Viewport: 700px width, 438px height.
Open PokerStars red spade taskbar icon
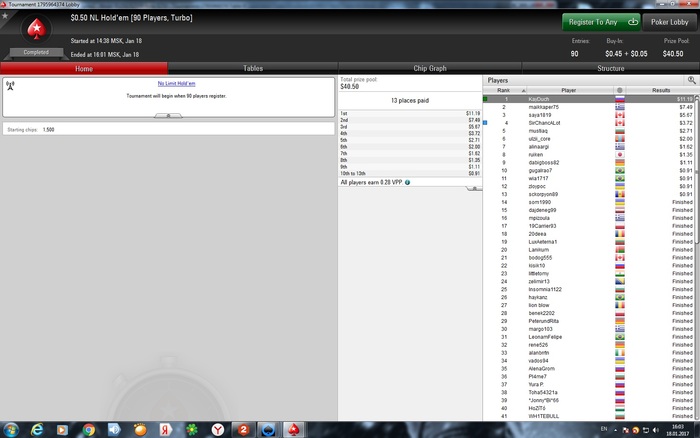tap(293, 430)
